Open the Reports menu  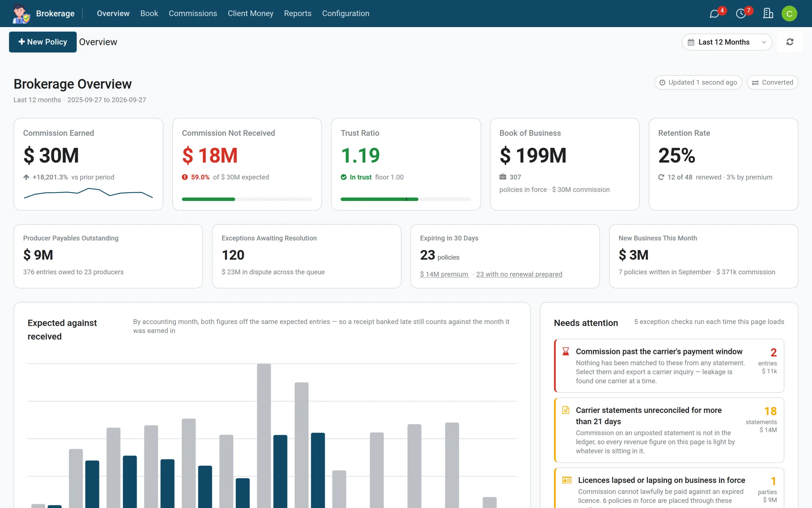tap(298, 14)
